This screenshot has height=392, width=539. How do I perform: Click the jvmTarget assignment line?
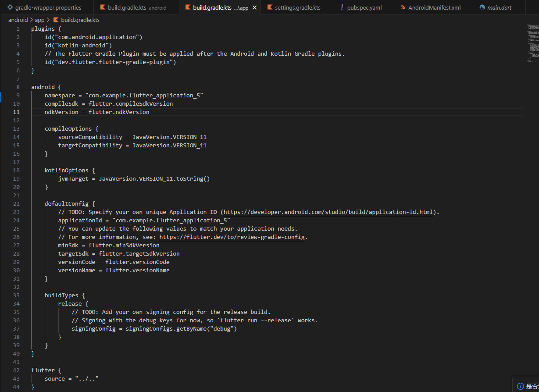pos(134,179)
